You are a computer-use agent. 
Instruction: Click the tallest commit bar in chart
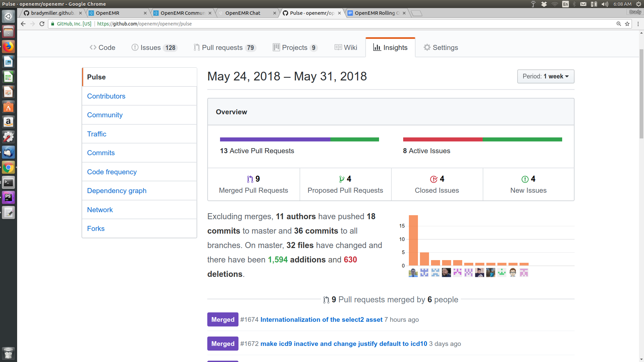point(413,240)
